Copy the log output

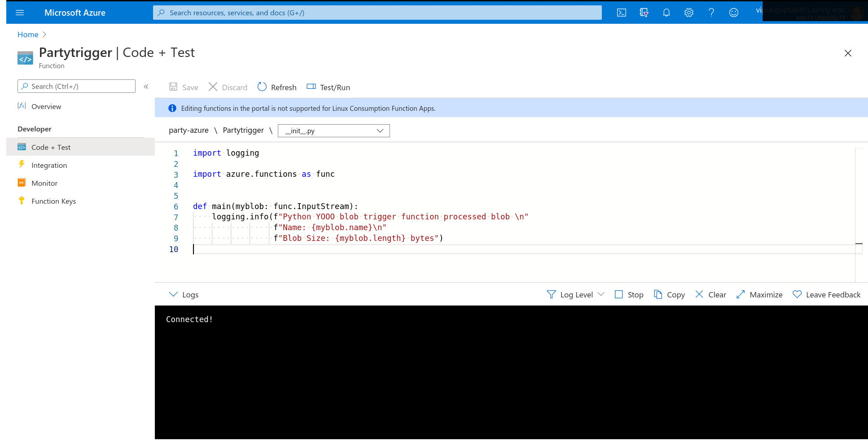[669, 294]
